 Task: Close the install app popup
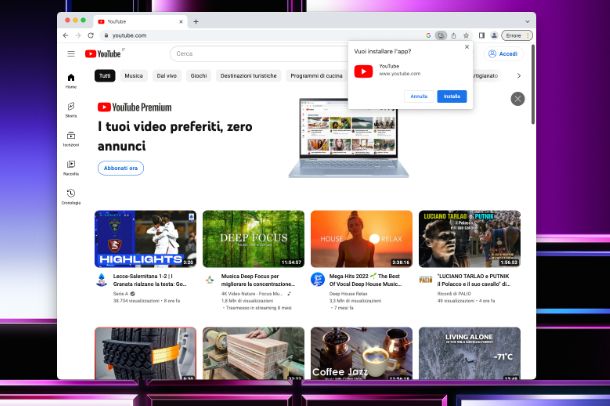[467, 47]
